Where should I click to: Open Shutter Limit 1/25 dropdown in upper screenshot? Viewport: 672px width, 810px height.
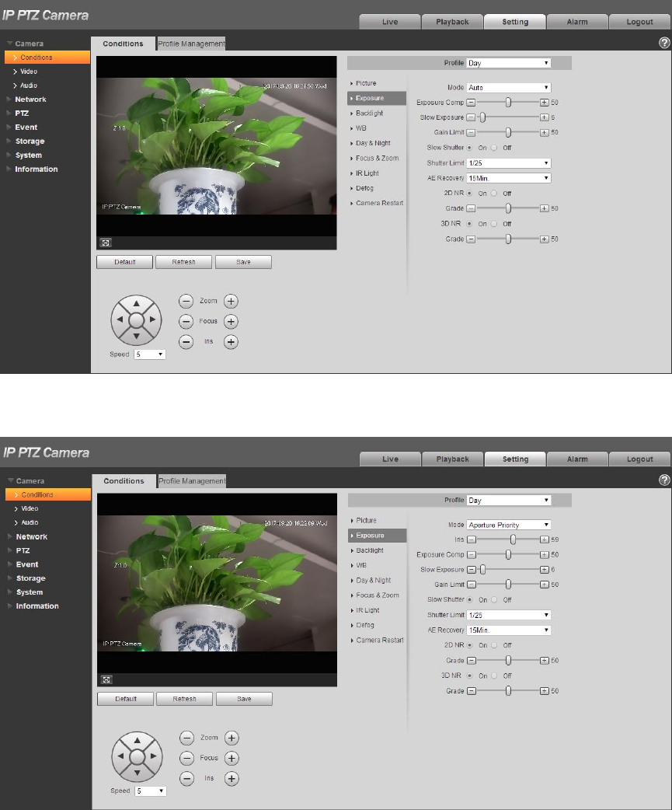click(x=508, y=163)
